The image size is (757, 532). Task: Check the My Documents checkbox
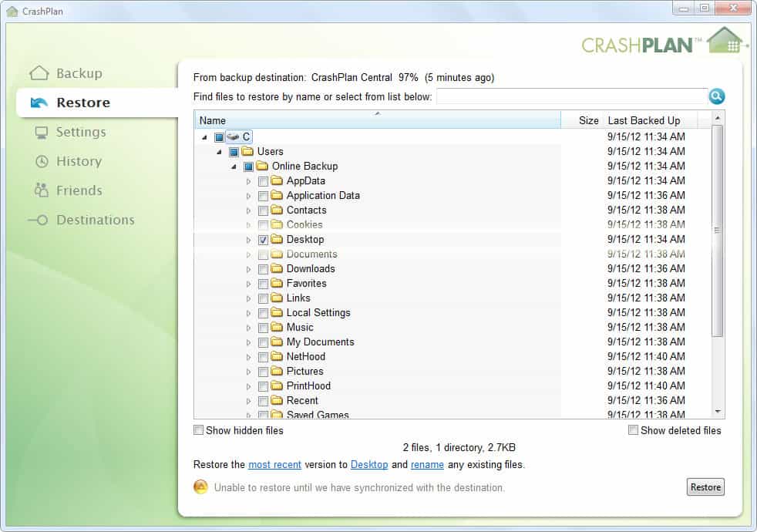tap(263, 343)
